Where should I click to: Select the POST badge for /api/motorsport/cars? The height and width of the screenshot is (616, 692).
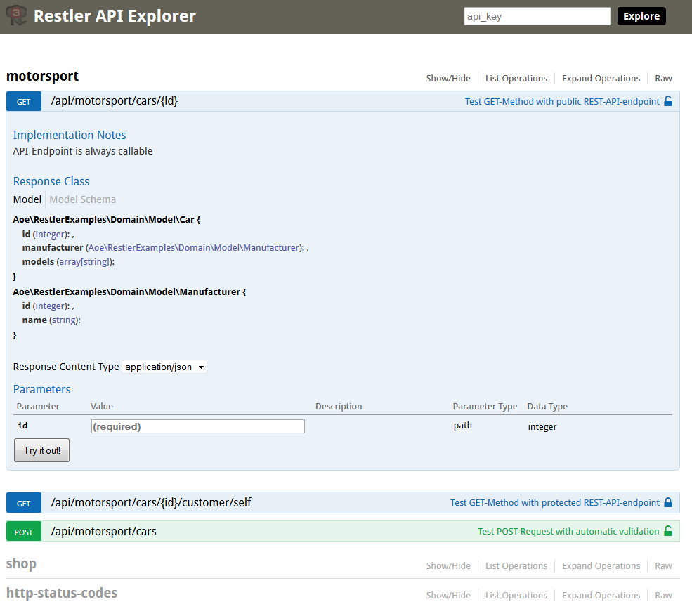click(x=23, y=531)
